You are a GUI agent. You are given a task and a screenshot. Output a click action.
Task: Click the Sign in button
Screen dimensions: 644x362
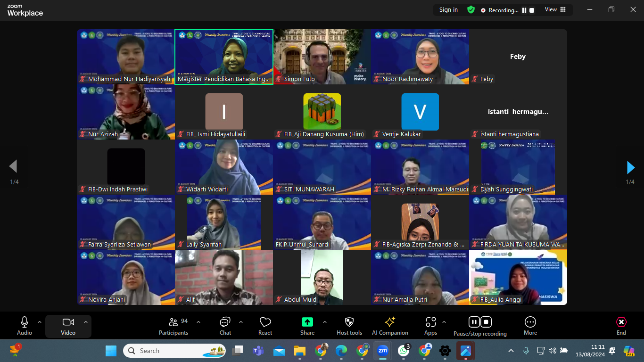click(448, 9)
